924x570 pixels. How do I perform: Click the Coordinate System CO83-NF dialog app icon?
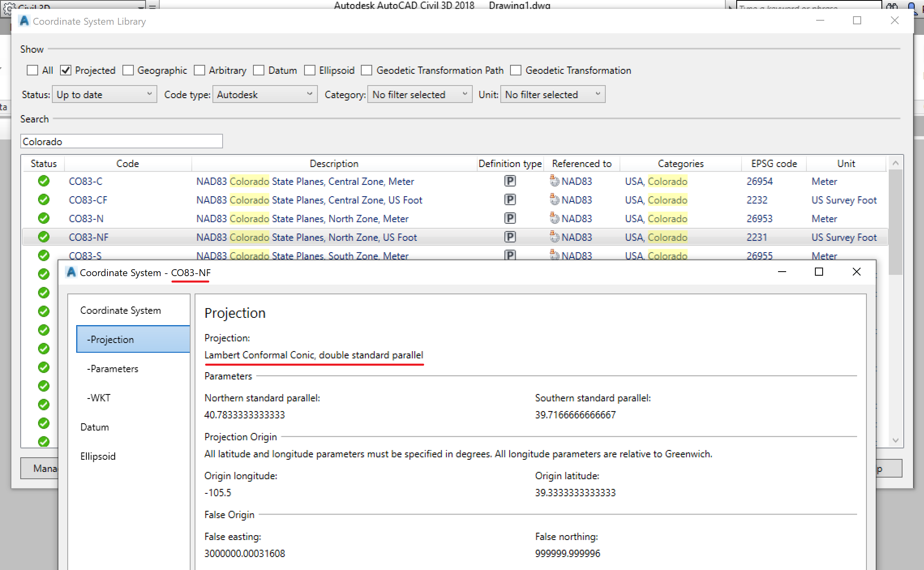[x=71, y=272]
